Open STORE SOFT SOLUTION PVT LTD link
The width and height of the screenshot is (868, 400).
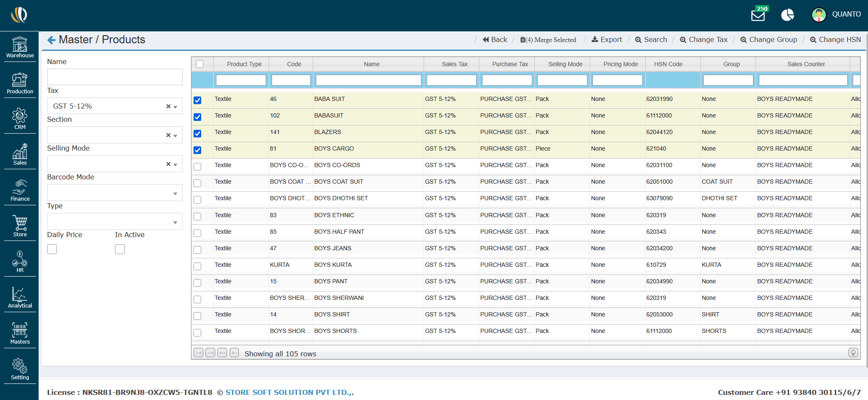tap(289, 392)
